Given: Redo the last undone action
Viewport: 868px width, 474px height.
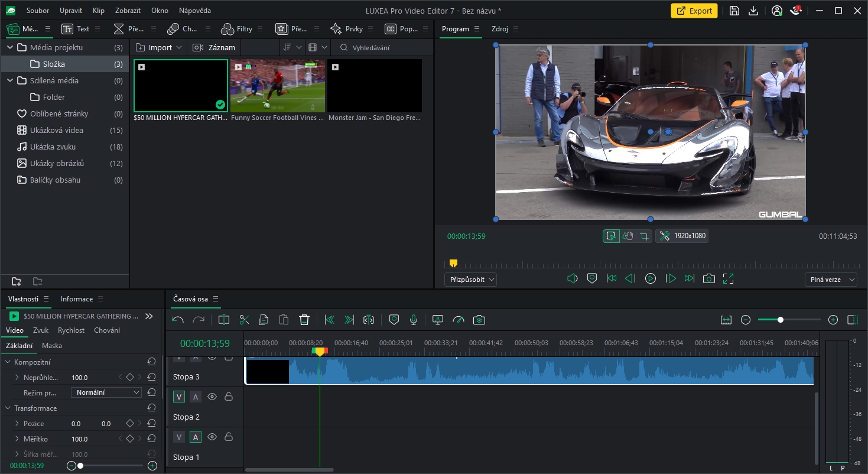Looking at the screenshot, I should tap(199, 320).
